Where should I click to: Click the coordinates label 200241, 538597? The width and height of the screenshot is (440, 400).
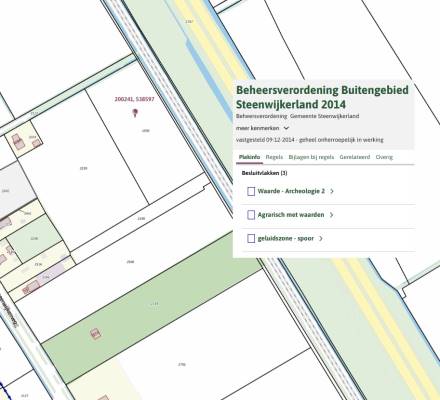click(135, 99)
